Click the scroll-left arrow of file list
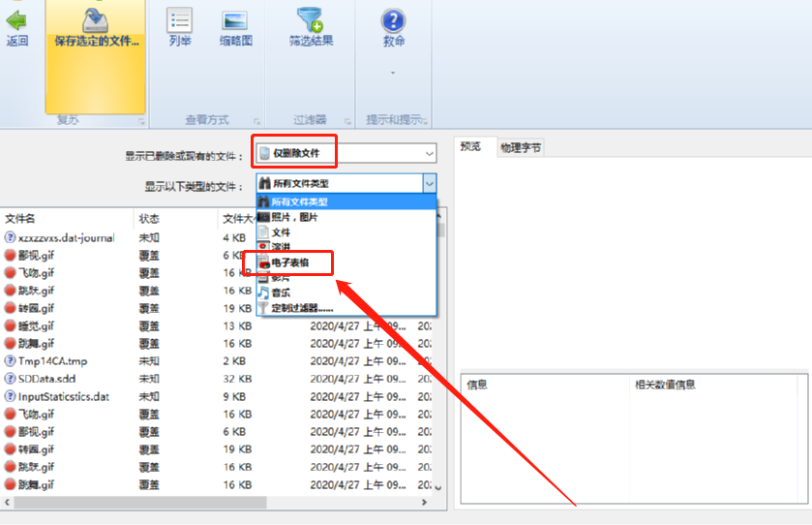 tap(7, 502)
